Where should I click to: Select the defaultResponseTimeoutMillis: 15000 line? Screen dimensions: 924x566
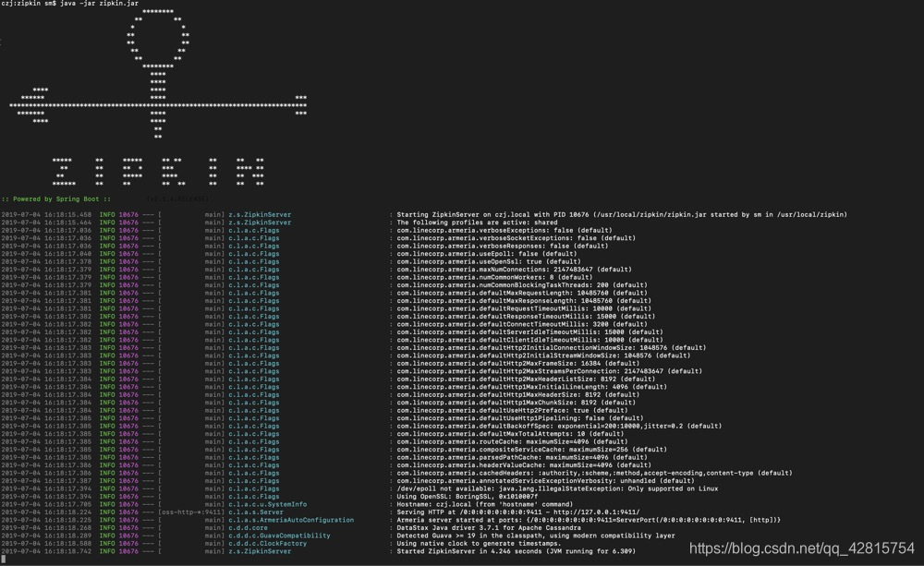click(526, 317)
